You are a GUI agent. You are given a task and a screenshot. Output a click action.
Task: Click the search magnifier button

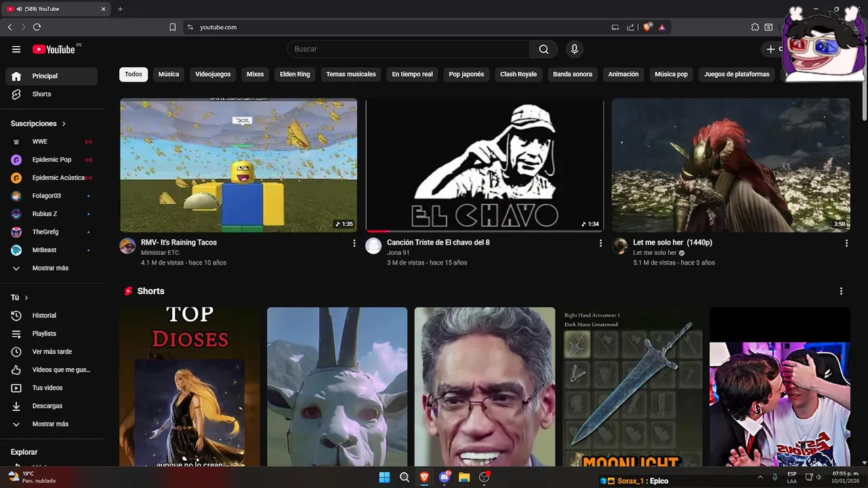coord(543,49)
